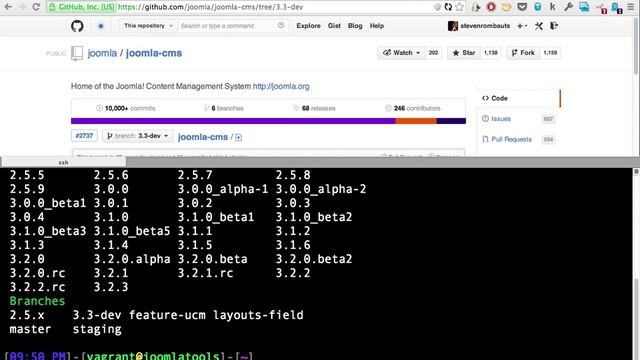Image resolution: width=640 pixels, height=360 pixels.
Task: Open the 10,000+ commits link
Action: click(x=126, y=108)
